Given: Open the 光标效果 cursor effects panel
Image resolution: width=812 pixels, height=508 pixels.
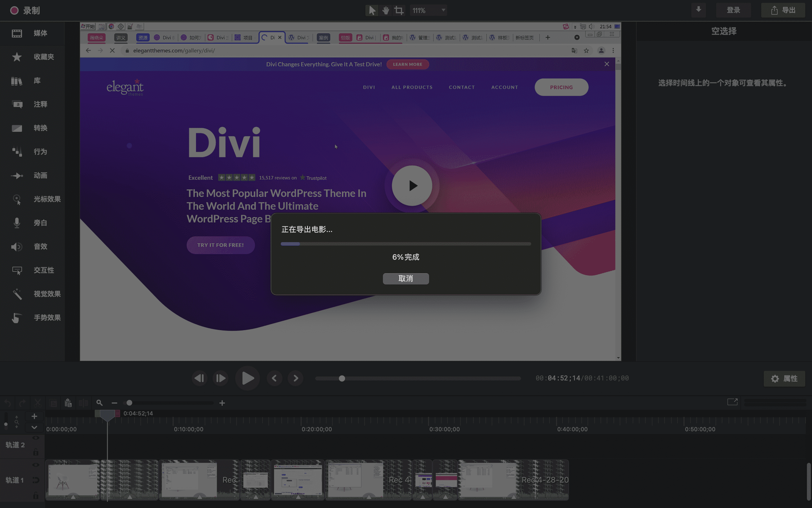Looking at the screenshot, I should tap(32, 199).
